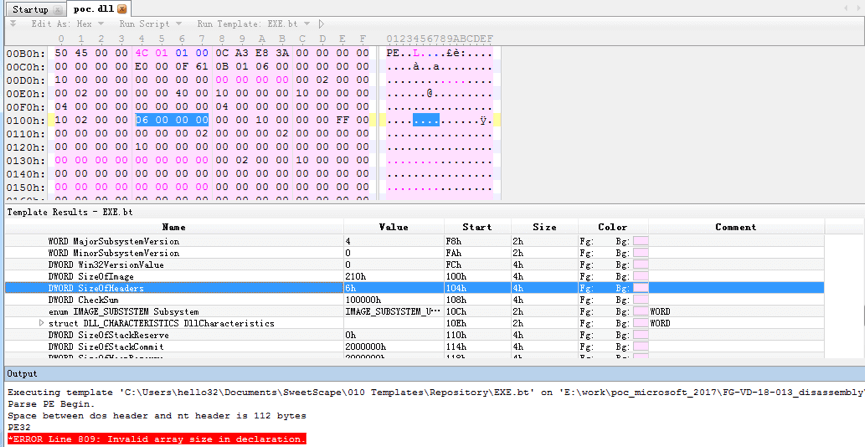Image resolution: width=865 pixels, height=447 pixels.
Task: Switch to the Startup tab
Action: click(30, 9)
